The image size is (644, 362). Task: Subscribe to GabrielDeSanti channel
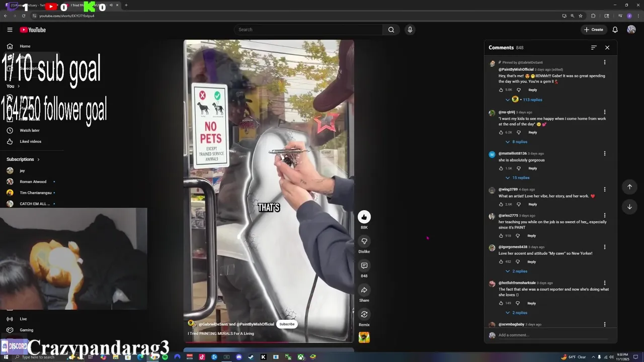[x=287, y=324]
